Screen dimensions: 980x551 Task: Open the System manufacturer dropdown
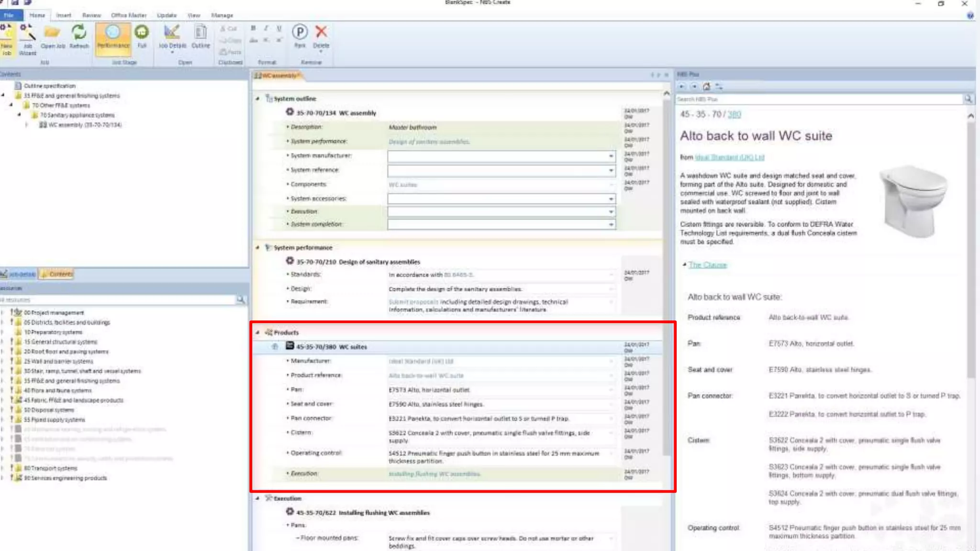click(611, 156)
